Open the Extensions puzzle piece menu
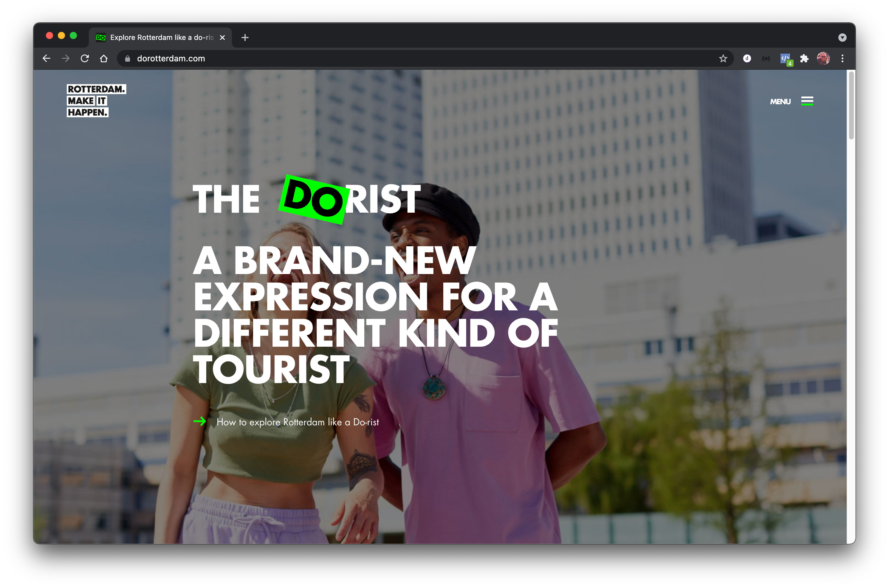The image size is (889, 588). click(804, 58)
